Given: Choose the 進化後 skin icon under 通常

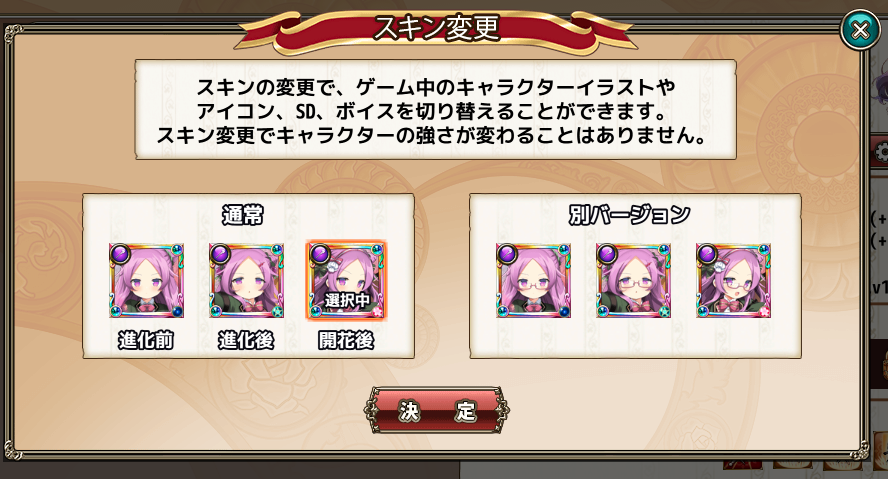Looking at the screenshot, I should click(246, 280).
